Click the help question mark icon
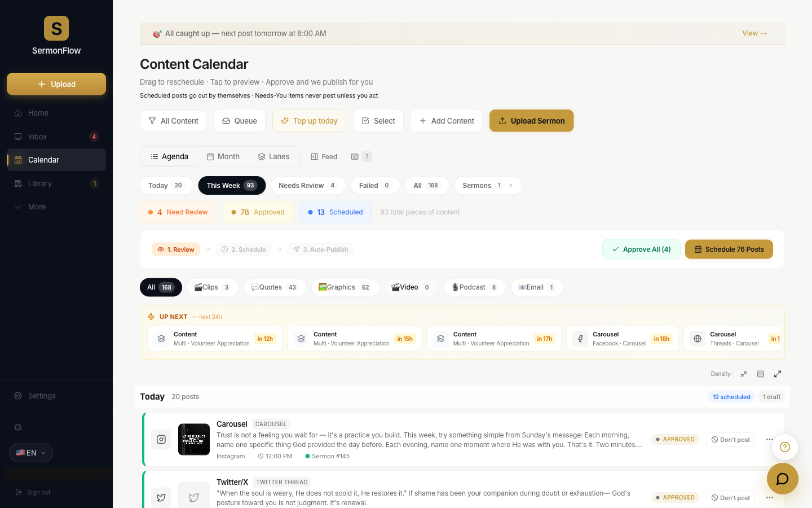 (x=785, y=447)
